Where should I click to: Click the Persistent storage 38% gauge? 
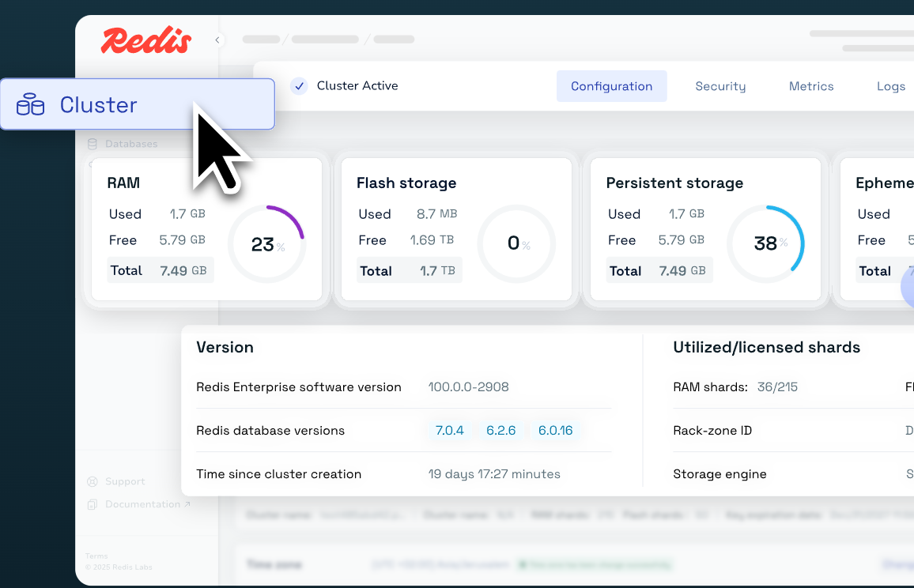click(x=766, y=243)
